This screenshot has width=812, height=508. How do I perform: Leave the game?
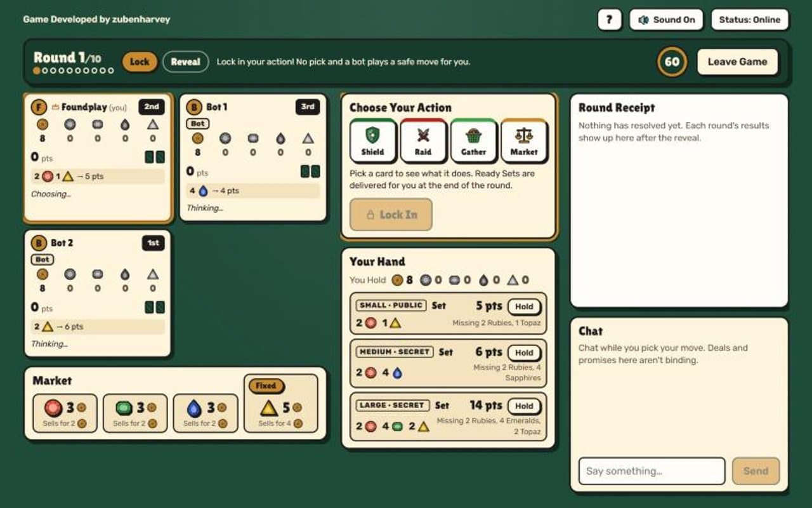[x=737, y=62]
